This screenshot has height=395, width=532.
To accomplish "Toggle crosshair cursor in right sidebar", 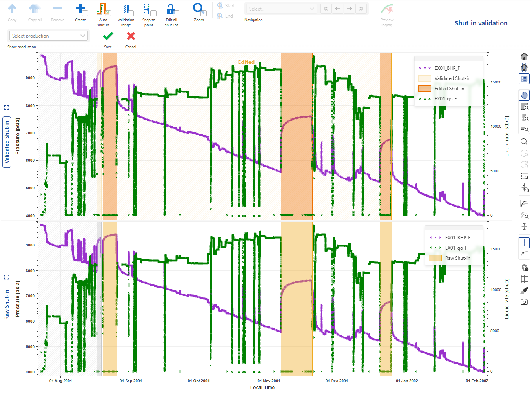I will pyautogui.click(x=524, y=243).
